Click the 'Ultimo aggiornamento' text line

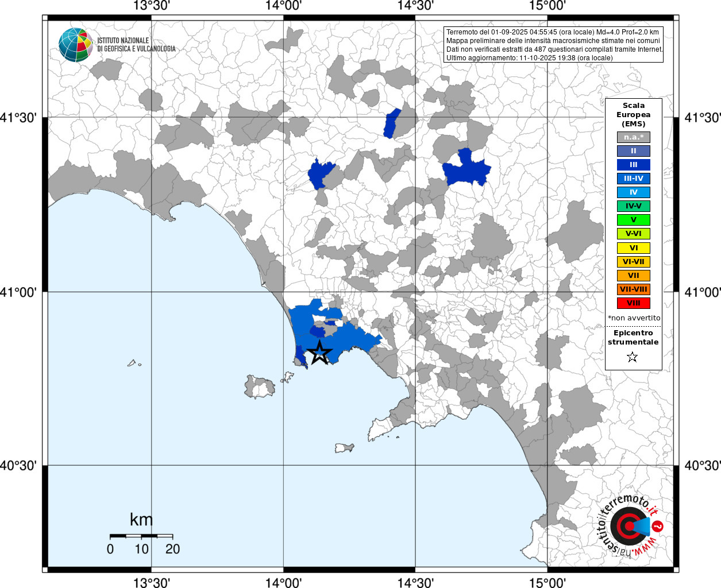[530, 58]
